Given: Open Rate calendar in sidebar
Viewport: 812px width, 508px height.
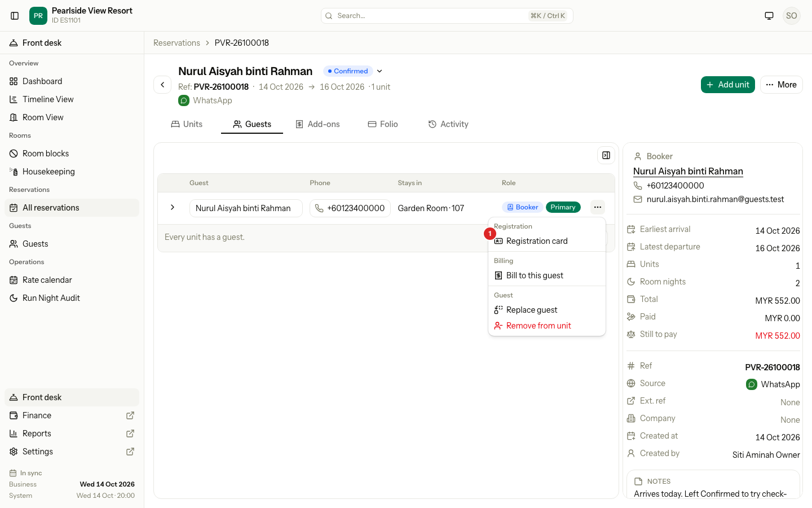Looking at the screenshot, I should pos(72,280).
